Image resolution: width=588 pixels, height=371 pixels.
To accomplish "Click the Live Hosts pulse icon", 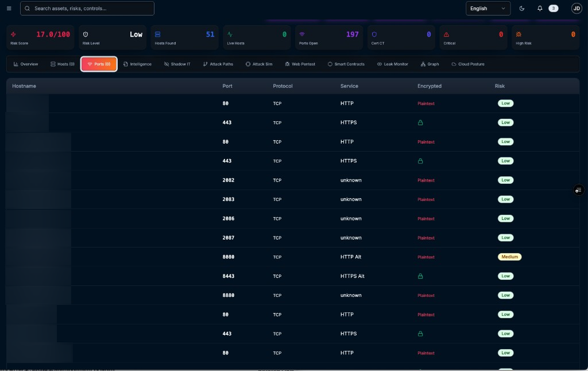I will coord(230,34).
